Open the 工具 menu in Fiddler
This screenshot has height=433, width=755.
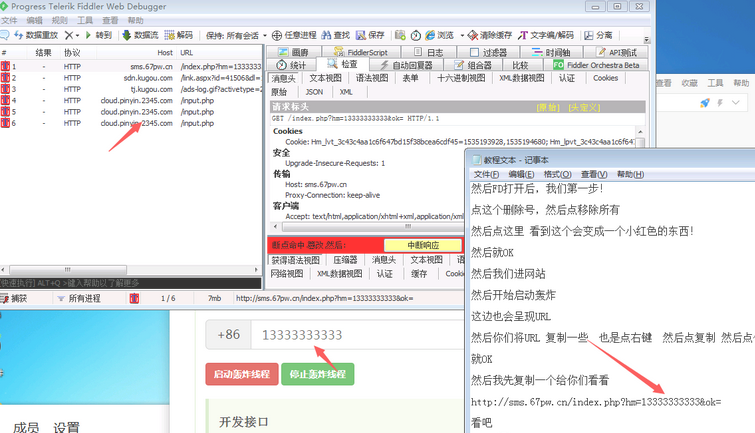point(85,20)
